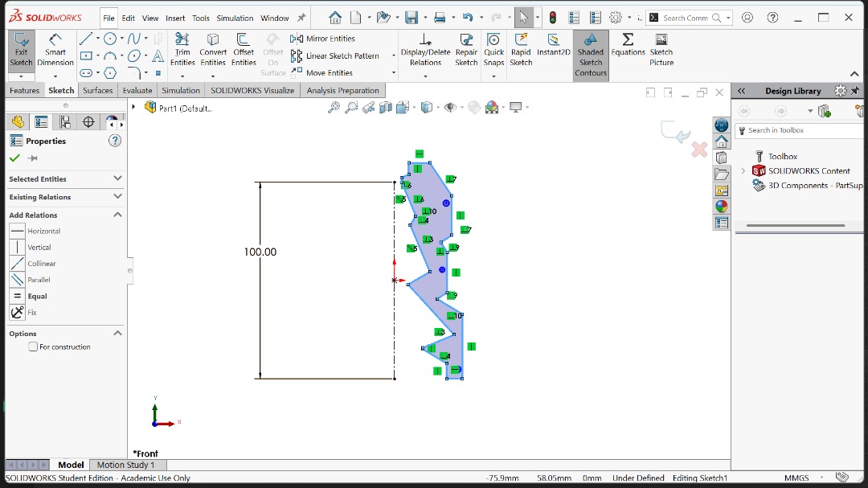
Task: Click the Rebuild traffic light icon
Action: (552, 18)
